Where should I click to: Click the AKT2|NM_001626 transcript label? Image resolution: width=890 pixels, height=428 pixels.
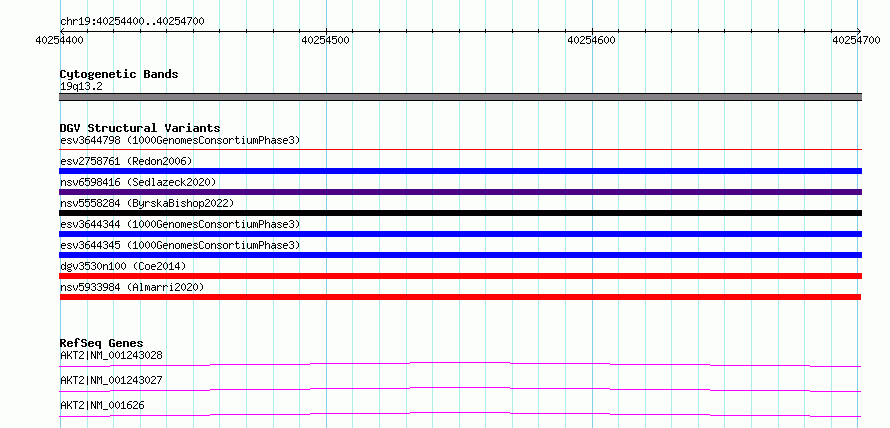pyautogui.click(x=102, y=405)
